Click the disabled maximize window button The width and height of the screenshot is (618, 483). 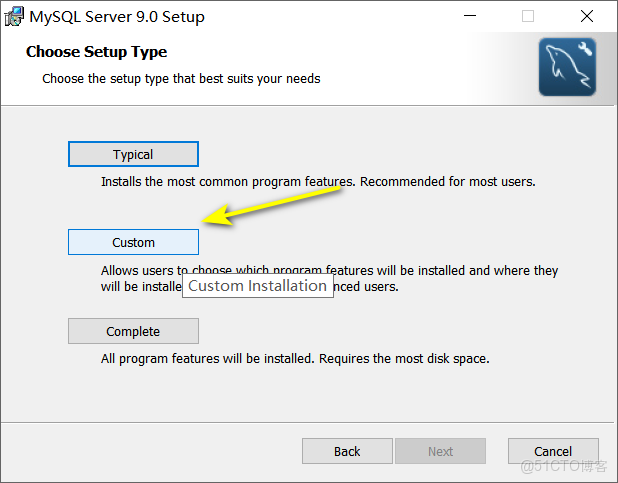tap(528, 16)
